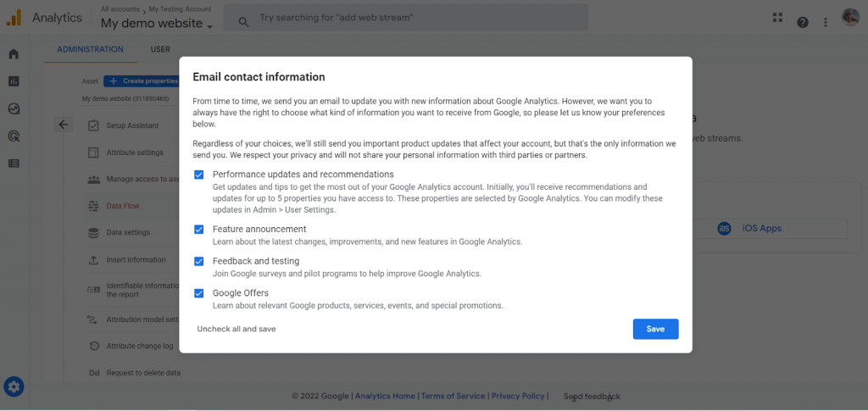This screenshot has height=411, width=868.
Task: Open the My demo website property dropdown
Action: coord(157,24)
